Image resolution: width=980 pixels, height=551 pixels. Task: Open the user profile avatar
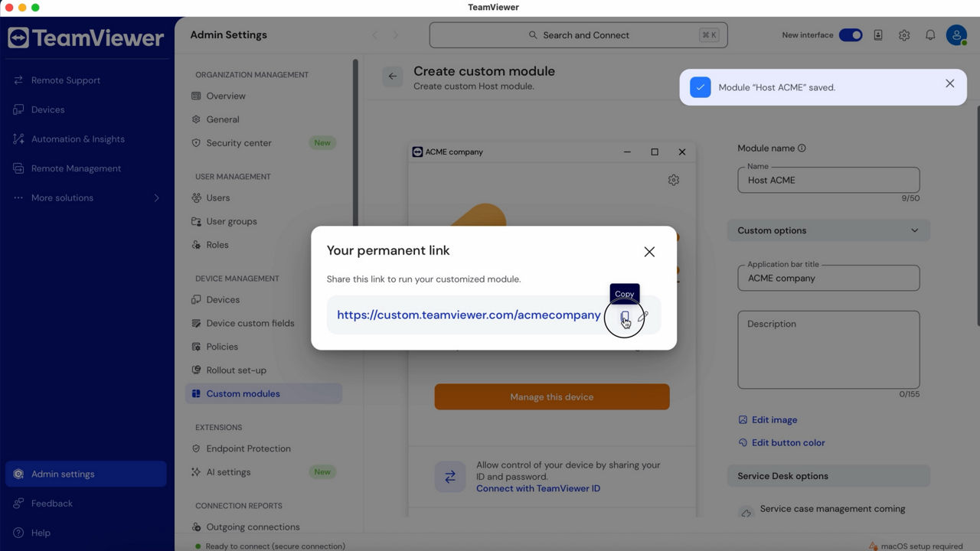[956, 35]
